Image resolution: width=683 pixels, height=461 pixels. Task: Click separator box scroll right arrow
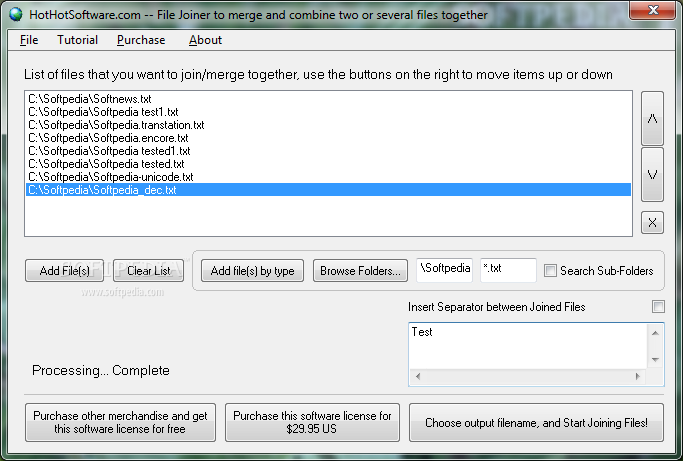tap(638, 376)
